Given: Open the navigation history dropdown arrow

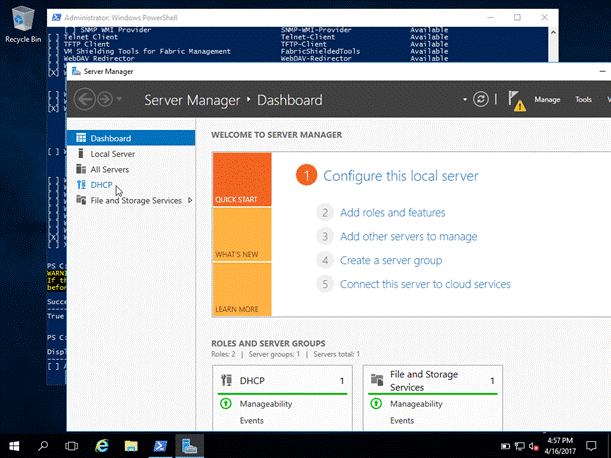Looking at the screenshot, I should (119, 99).
